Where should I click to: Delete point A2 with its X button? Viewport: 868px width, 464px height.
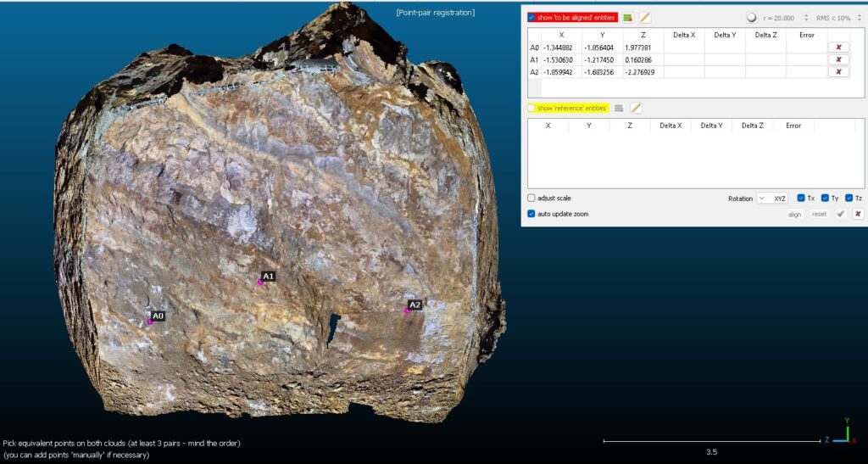(838, 72)
